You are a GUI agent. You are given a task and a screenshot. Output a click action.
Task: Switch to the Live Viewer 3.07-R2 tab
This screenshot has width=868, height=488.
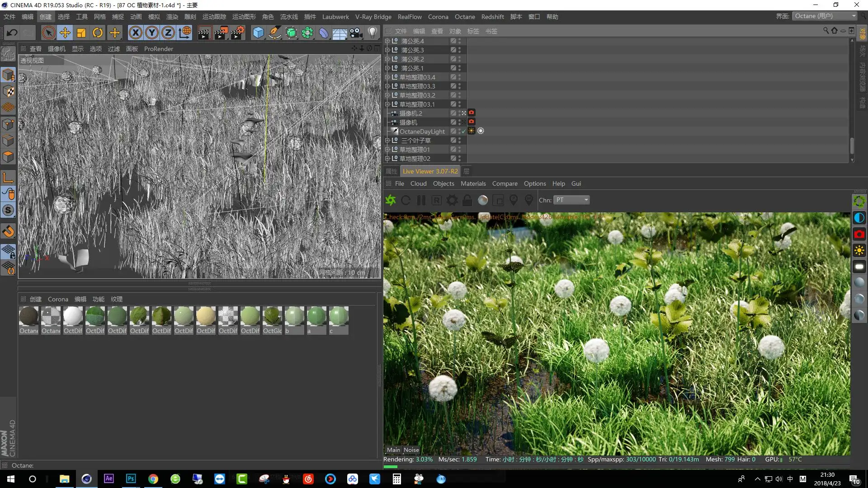tap(430, 171)
